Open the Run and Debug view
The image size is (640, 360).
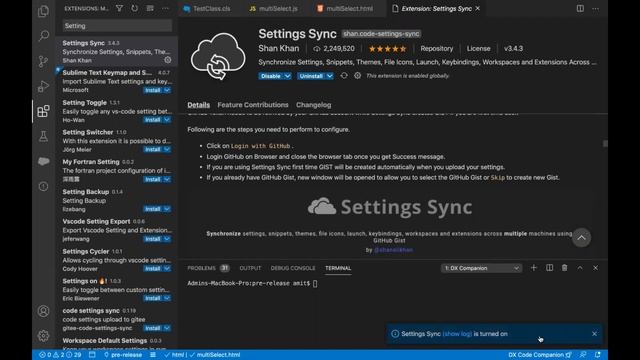(43, 86)
